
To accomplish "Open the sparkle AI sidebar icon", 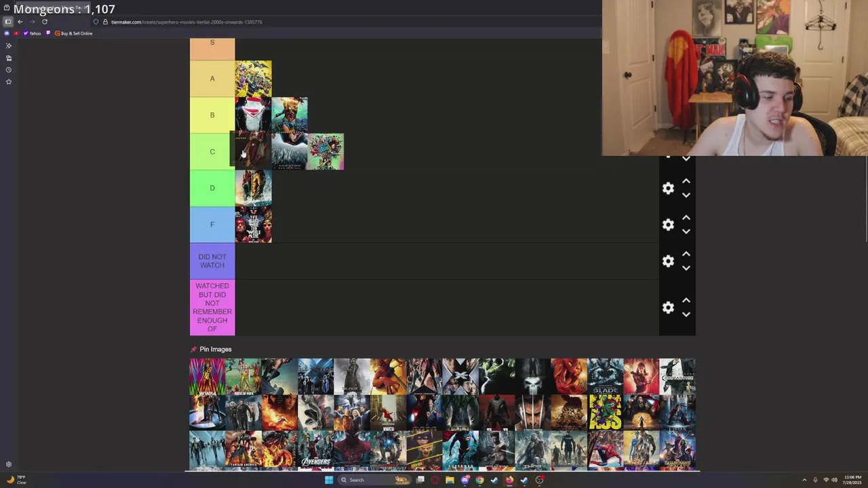I will coord(9,45).
